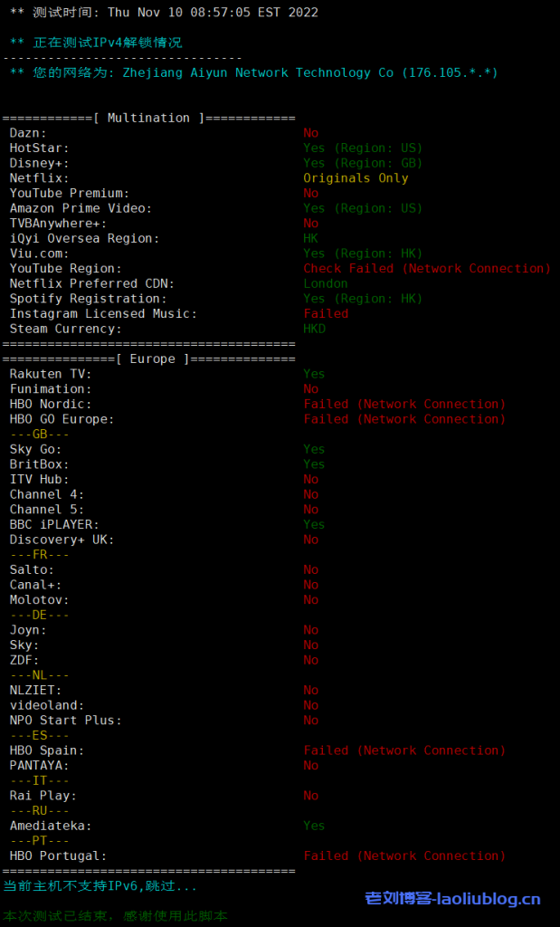
Task: Click the test timestamp line
Action: coord(164,13)
